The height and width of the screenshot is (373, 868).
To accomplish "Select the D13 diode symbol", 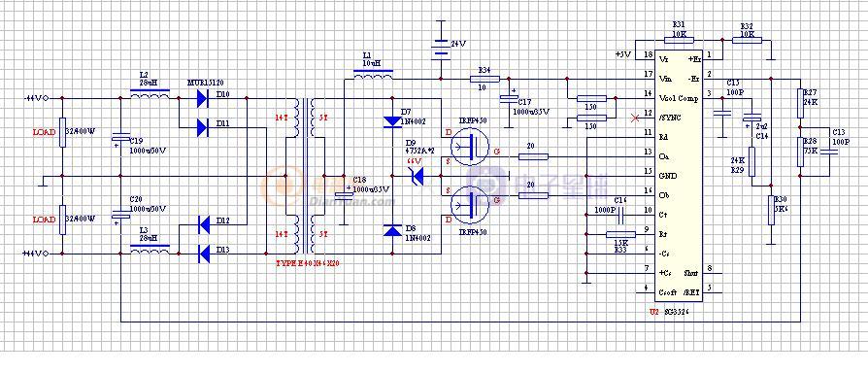I will point(204,254).
